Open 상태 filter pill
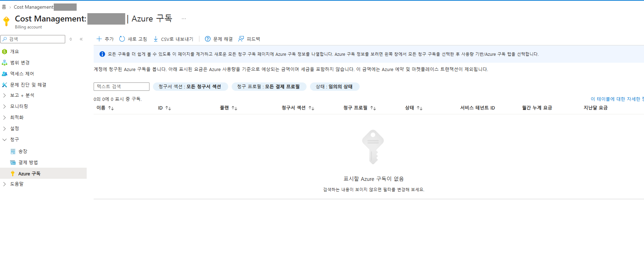The height and width of the screenshot is (264, 644). point(334,87)
